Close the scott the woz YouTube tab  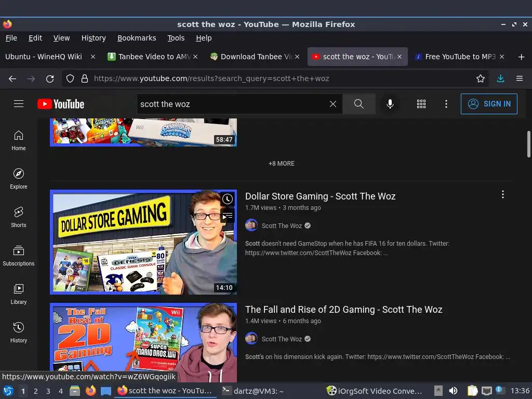(x=400, y=57)
